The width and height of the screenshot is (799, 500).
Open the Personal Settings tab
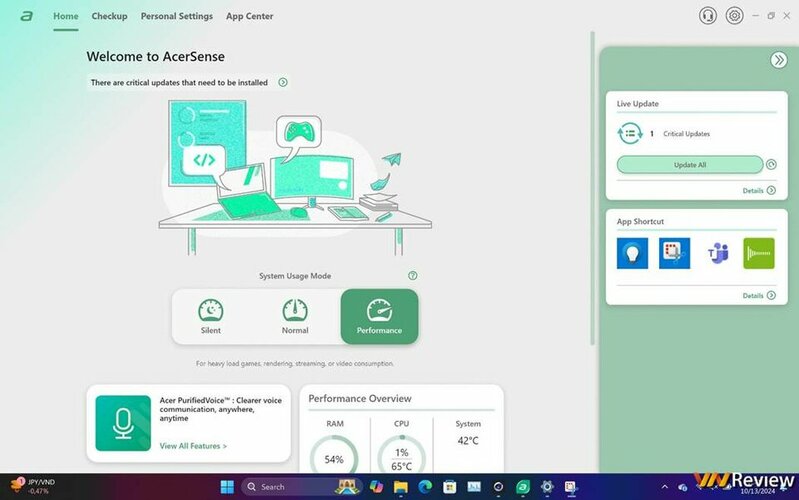click(177, 16)
